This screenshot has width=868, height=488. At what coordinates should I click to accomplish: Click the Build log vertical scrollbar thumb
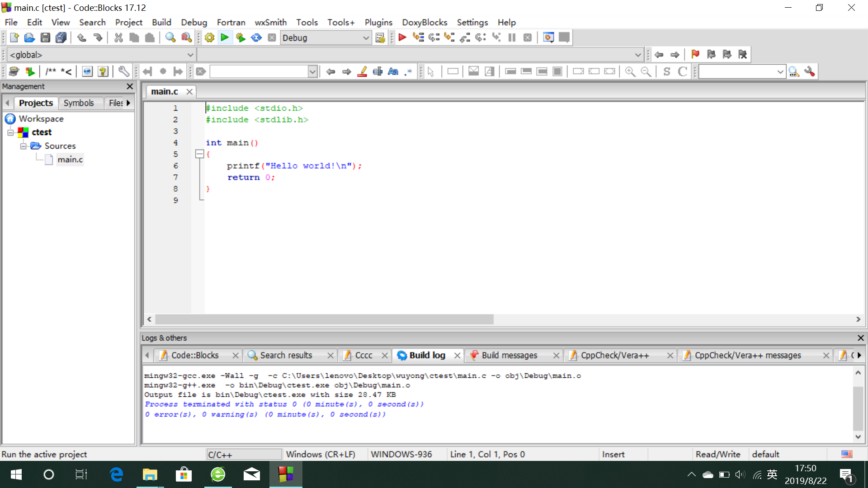[858, 408]
